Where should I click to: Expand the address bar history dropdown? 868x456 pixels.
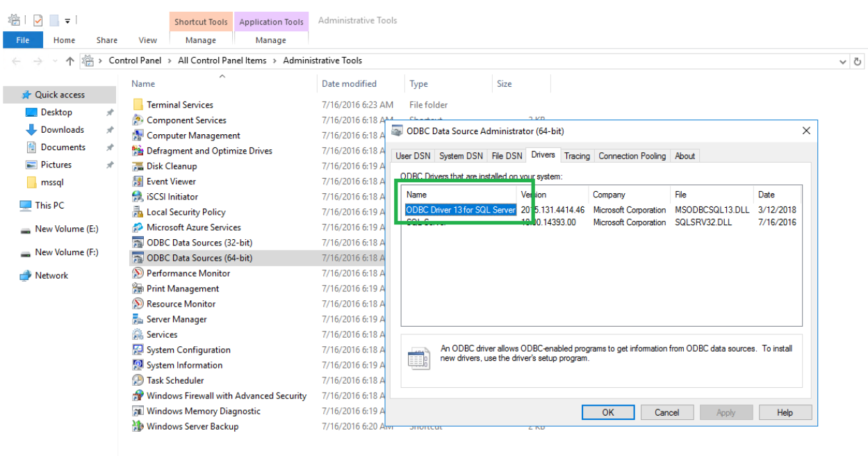(x=843, y=61)
